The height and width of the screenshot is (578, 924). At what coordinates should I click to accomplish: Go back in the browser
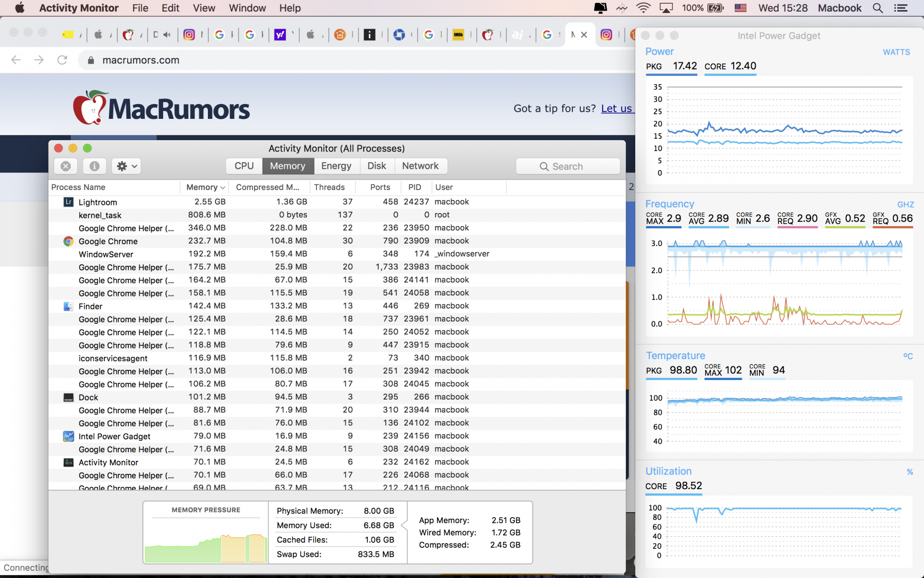[16, 60]
